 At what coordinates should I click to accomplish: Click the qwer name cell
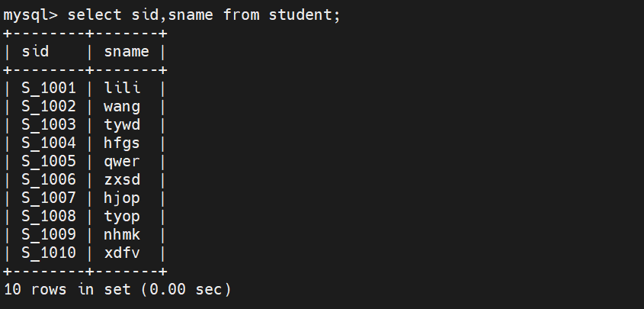[122, 161]
